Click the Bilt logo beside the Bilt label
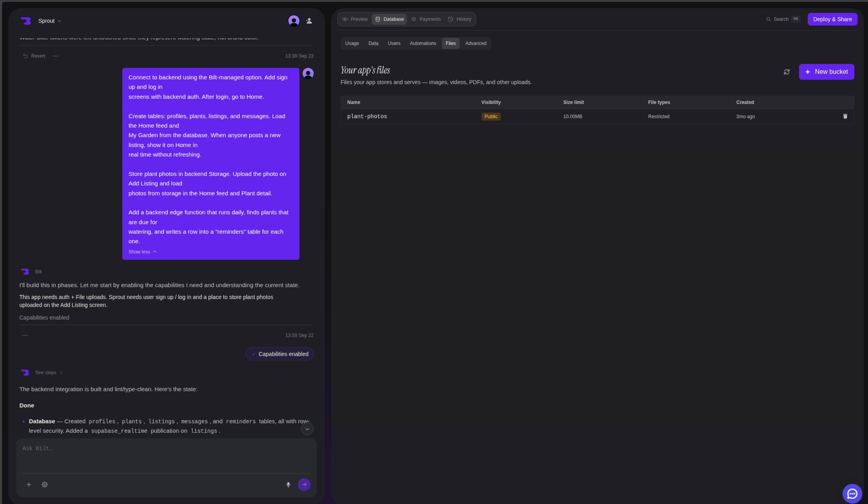 pos(25,272)
